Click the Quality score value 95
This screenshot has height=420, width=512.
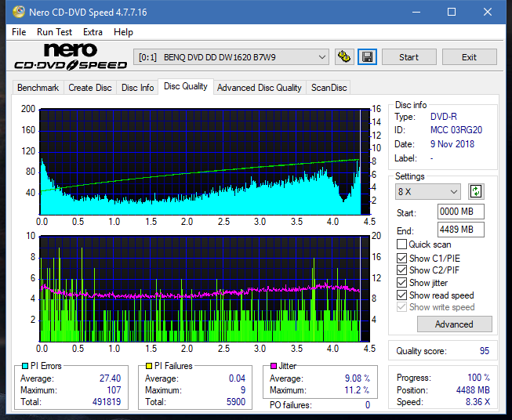click(485, 351)
